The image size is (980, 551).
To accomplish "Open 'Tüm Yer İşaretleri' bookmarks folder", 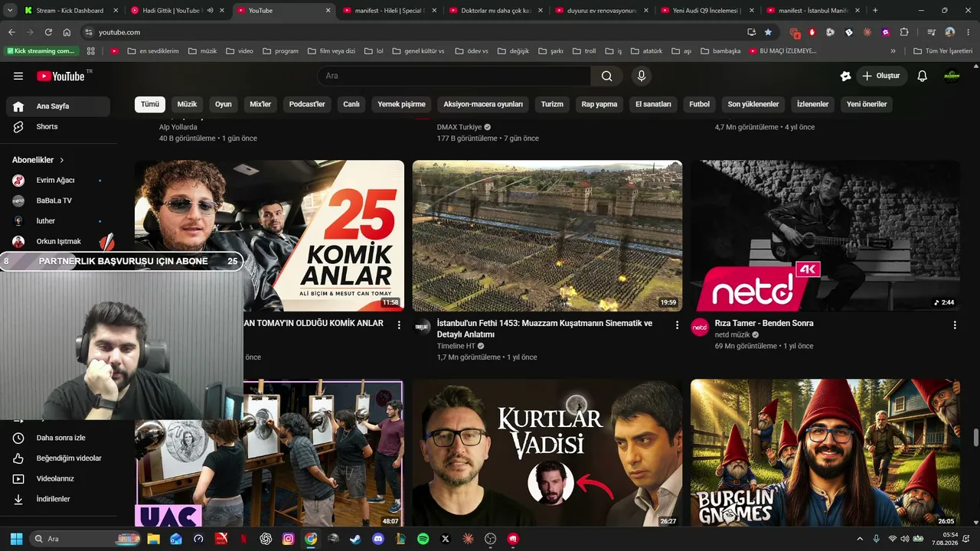I will pos(943,51).
